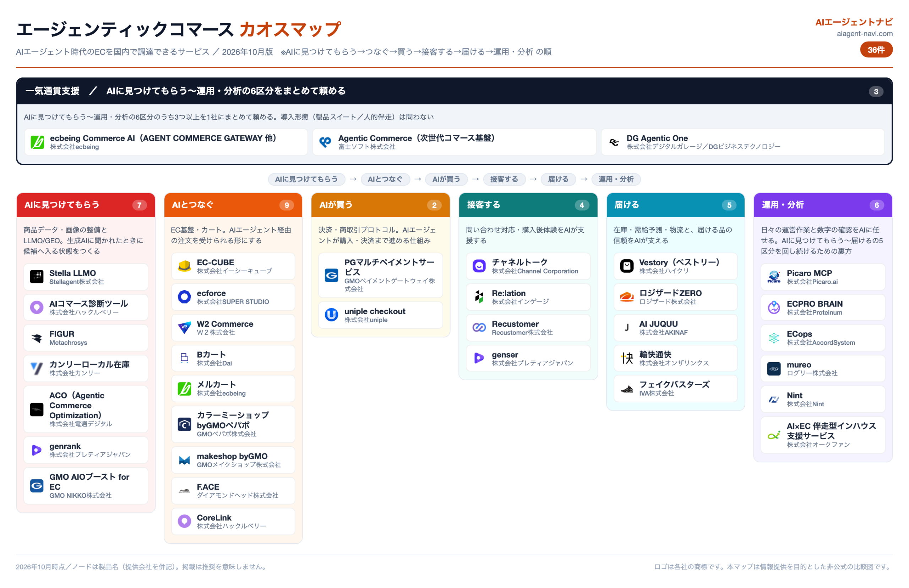Viewport: 909px width, 588px height.
Task: Click the count badge 5 in 届ける
Action: [729, 205]
